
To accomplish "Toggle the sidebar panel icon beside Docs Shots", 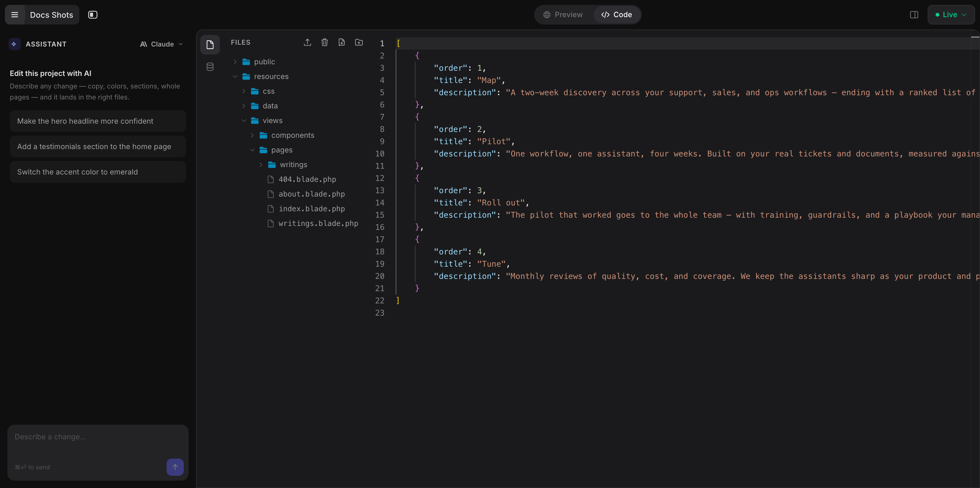I will [x=92, y=14].
